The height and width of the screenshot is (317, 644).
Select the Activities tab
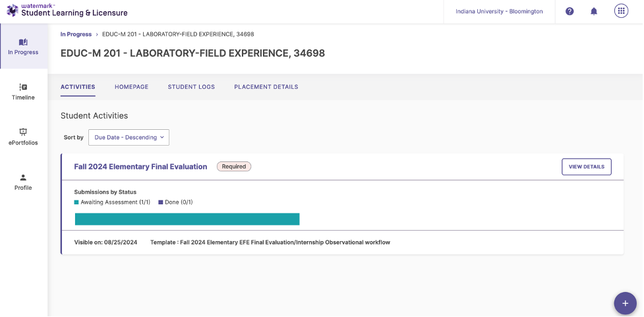(x=78, y=87)
